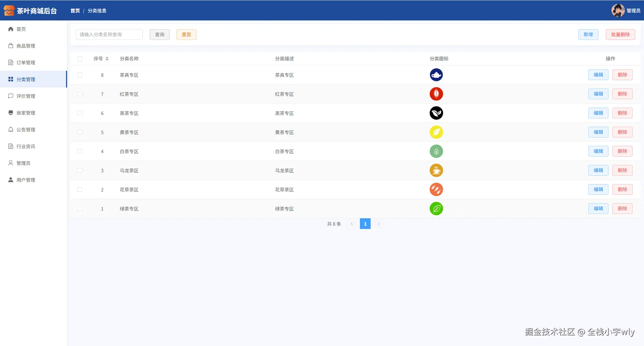Viewport: 644px width, 346px height.
Task: Open 商家管理 sidebar menu
Action: (34, 113)
